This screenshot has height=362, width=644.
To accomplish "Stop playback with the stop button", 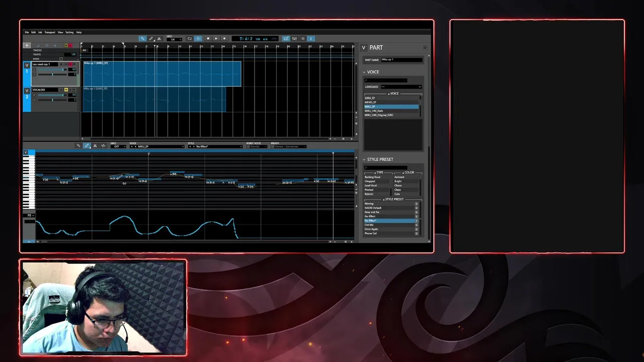I will click(208, 39).
